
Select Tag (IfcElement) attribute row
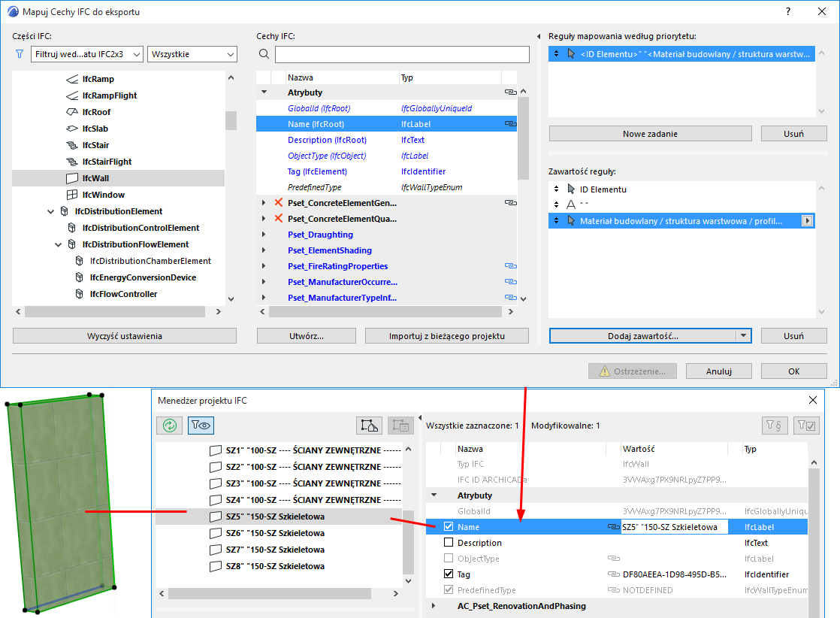(386, 171)
